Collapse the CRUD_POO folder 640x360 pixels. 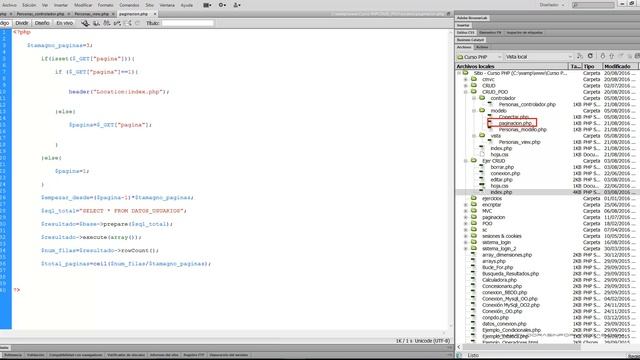(x=466, y=92)
